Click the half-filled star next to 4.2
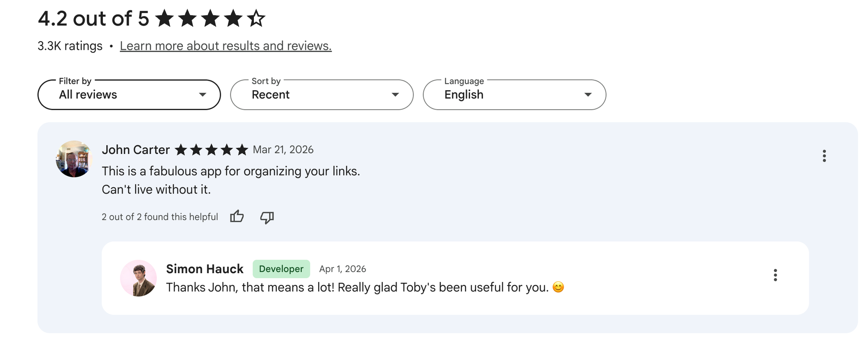 257,18
